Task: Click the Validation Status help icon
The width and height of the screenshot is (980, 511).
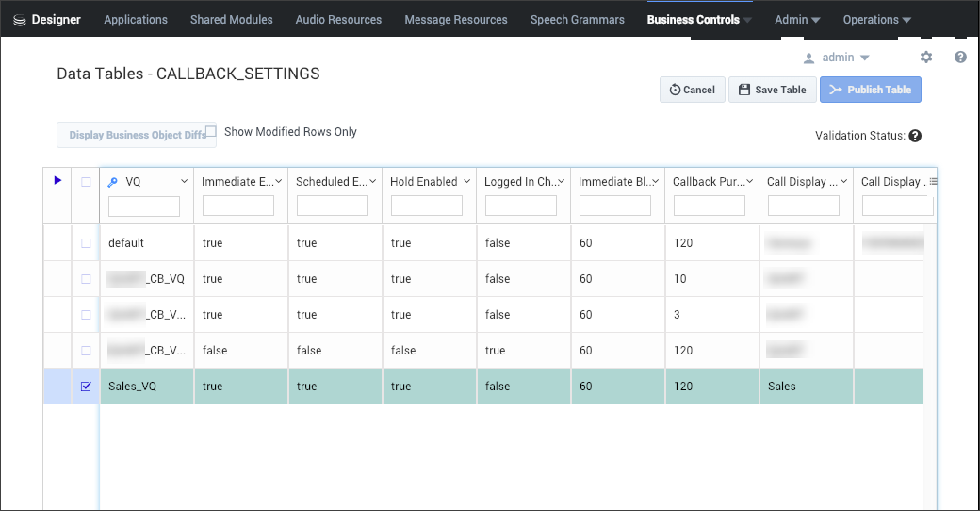Action: pyautogui.click(x=915, y=136)
